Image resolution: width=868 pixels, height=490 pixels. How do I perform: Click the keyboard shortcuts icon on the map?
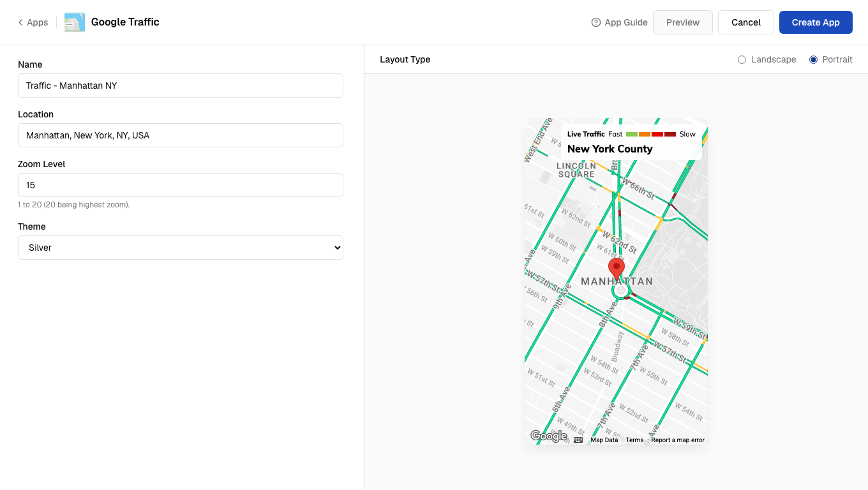pyautogui.click(x=578, y=440)
